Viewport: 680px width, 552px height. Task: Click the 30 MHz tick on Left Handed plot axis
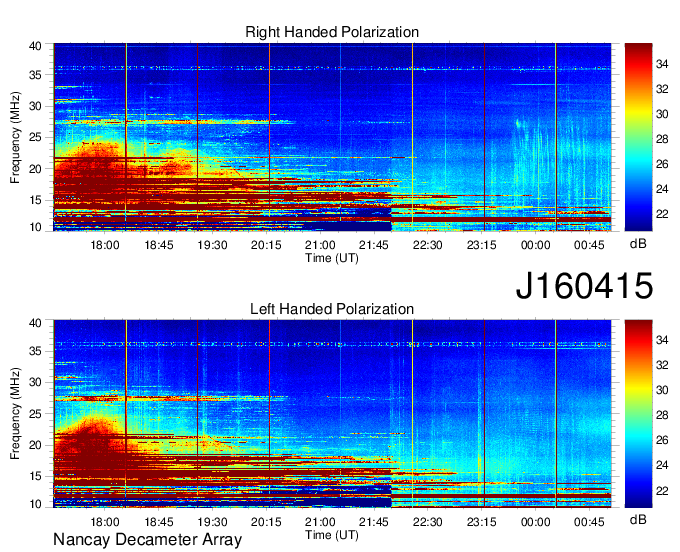(36, 382)
